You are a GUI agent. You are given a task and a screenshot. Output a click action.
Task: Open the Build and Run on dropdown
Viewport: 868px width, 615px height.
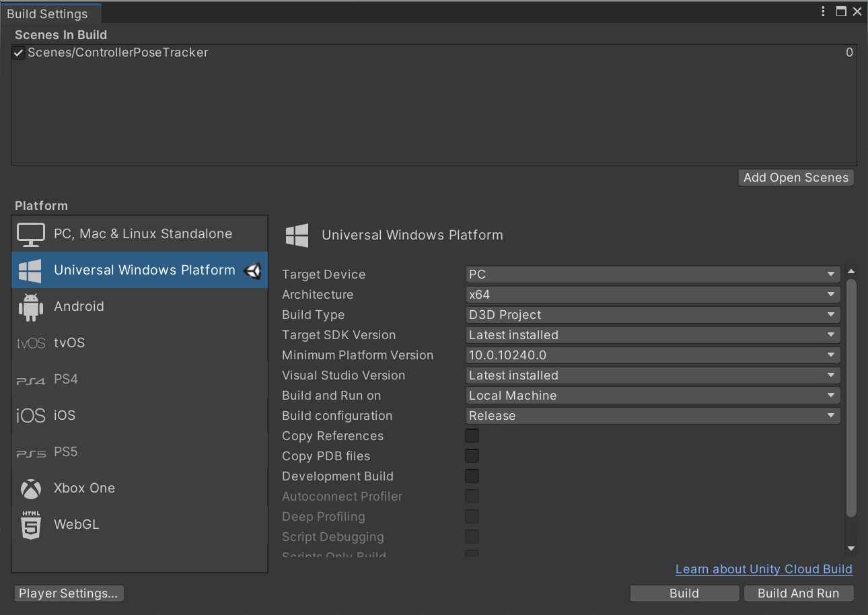pyautogui.click(x=653, y=396)
